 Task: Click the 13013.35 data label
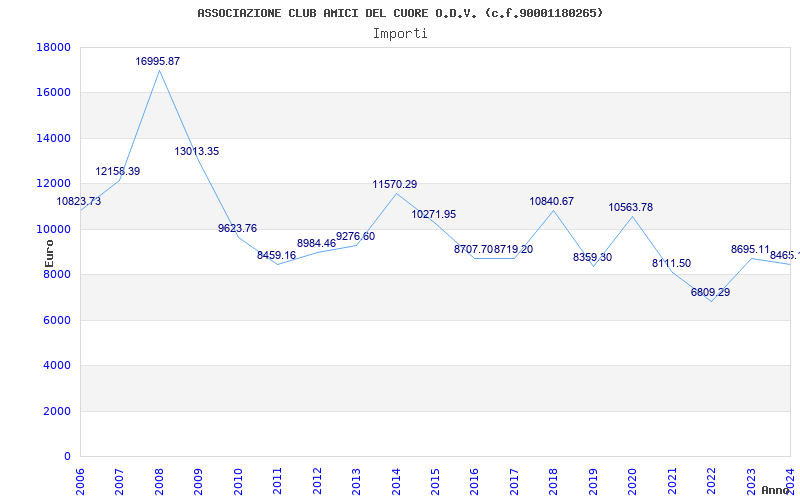pyautogui.click(x=197, y=152)
